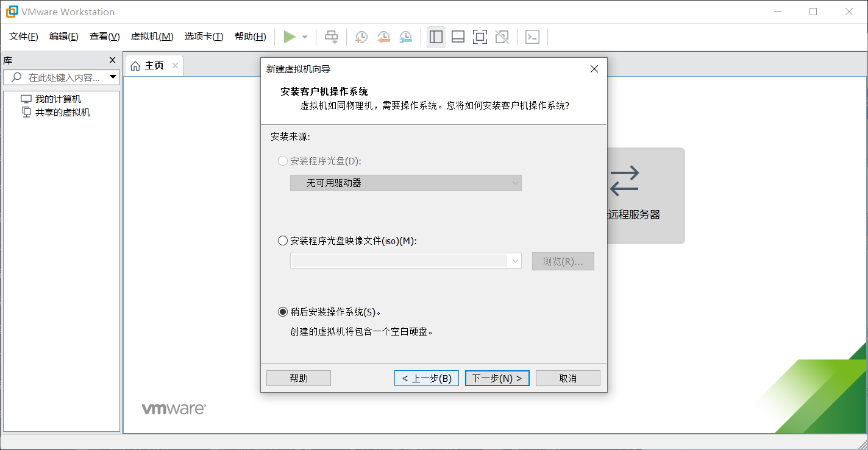Toggle the library sidebar view icon
868x450 pixels.
(x=436, y=37)
